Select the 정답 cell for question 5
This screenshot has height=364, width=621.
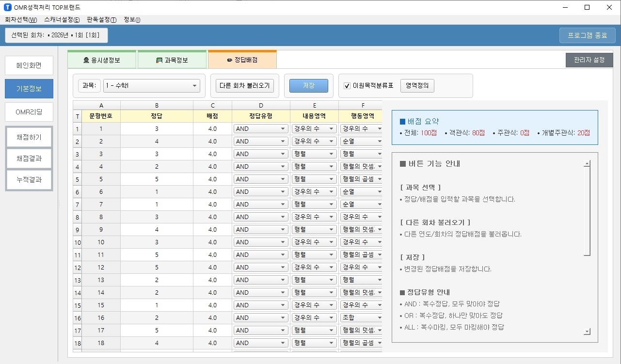157,179
